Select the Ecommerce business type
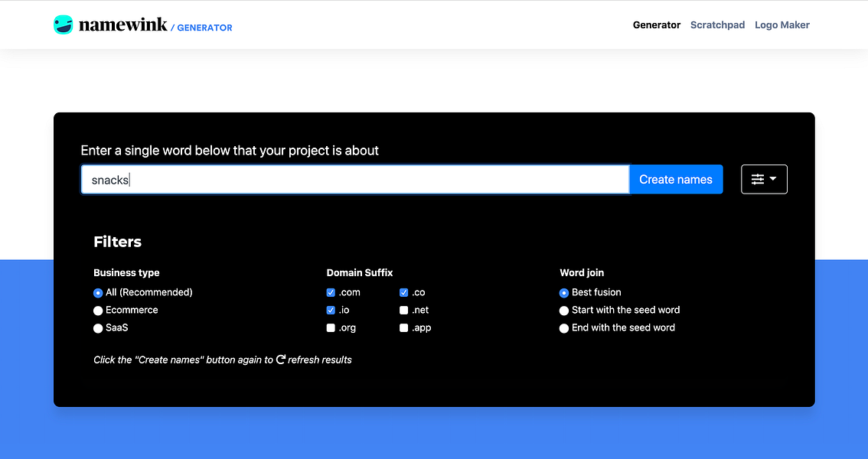This screenshot has height=459, width=868. click(98, 310)
